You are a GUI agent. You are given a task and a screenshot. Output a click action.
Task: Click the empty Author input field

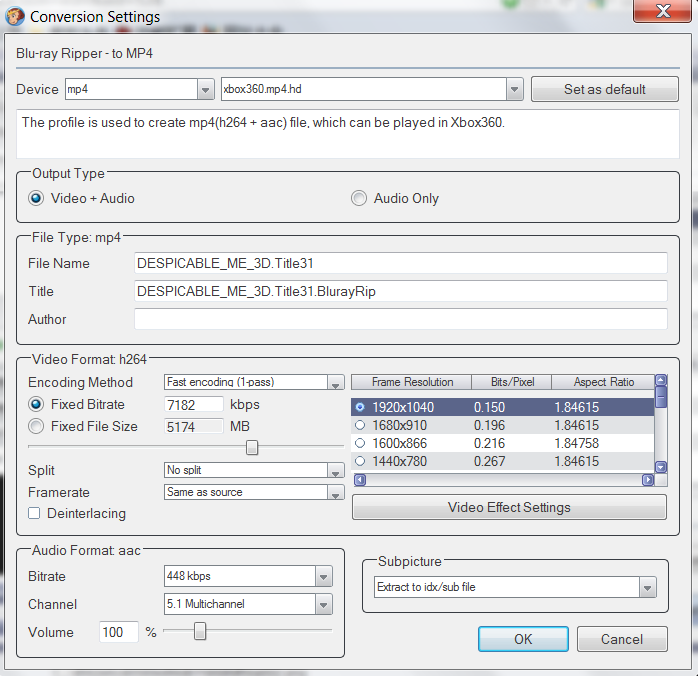pyautogui.click(x=401, y=319)
